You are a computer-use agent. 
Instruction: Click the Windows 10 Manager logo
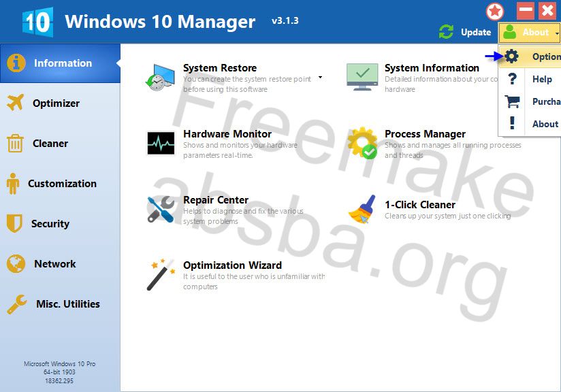click(37, 22)
